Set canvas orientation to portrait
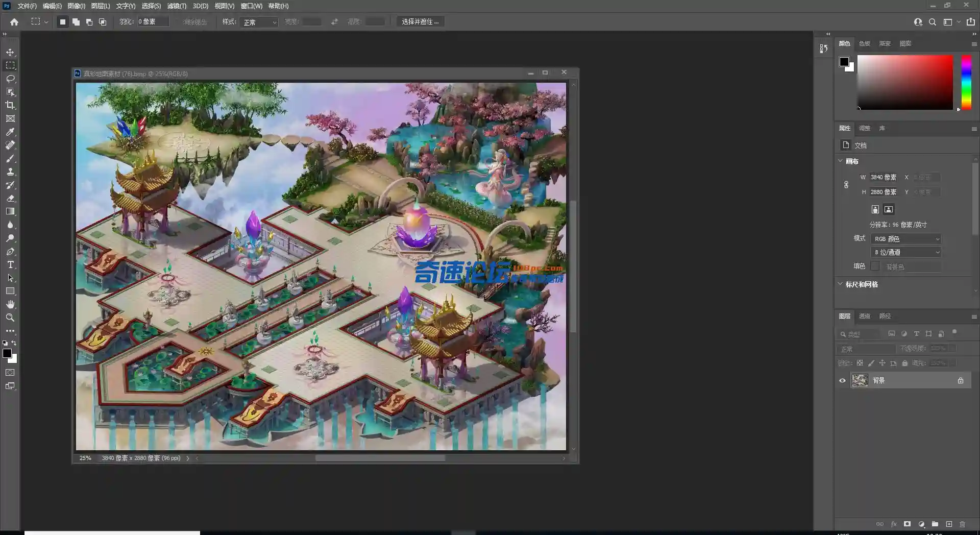The height and width of the screenshot is (535, 980). click(875, 209)
